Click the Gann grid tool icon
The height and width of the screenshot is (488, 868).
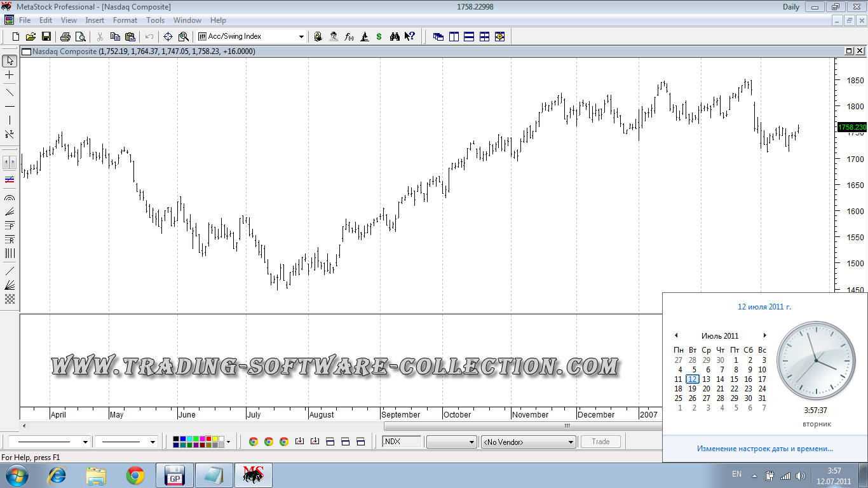[10, 299]
